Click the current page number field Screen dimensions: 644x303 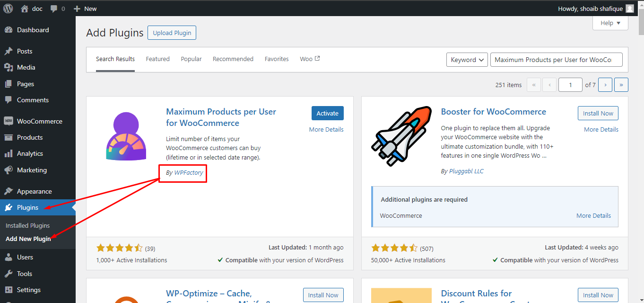[x=570, y=85]
